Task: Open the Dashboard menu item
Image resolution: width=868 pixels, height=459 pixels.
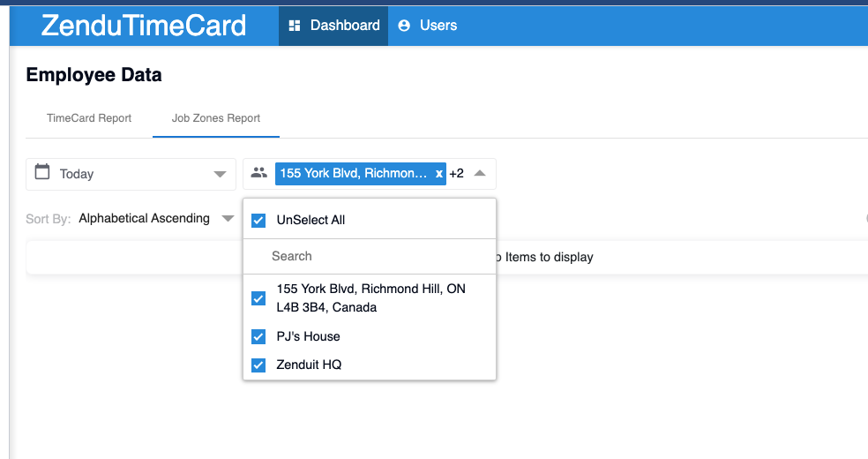Action: [x=333, y=26]
